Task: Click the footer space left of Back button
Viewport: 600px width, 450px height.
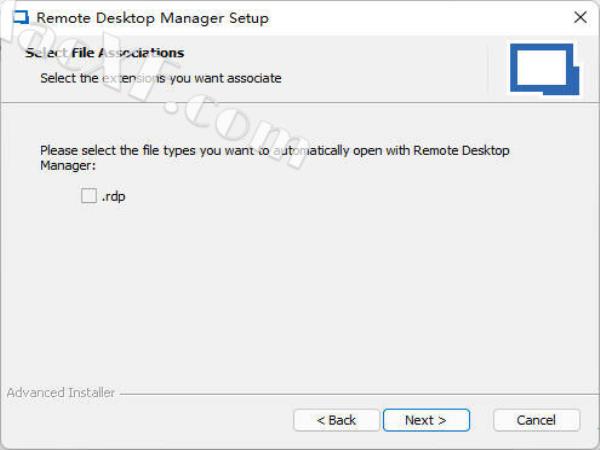Action: pyautogui.click(x=150, y=420)
